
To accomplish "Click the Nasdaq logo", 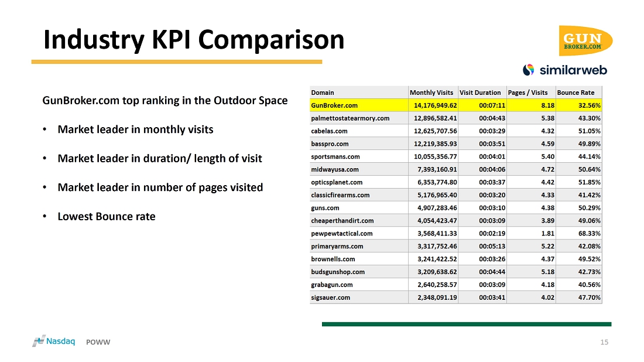I will tap(54, 341).
